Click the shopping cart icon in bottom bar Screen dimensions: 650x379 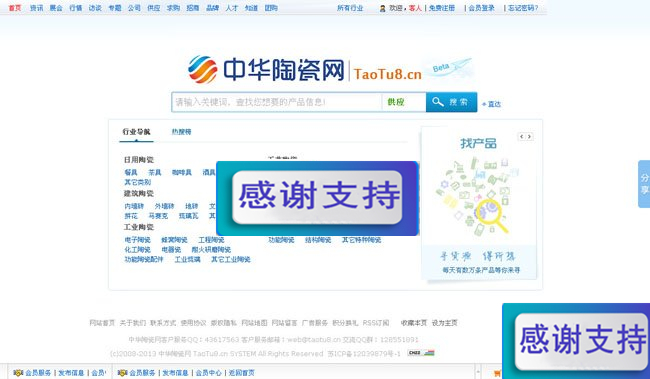pos(497,373)
